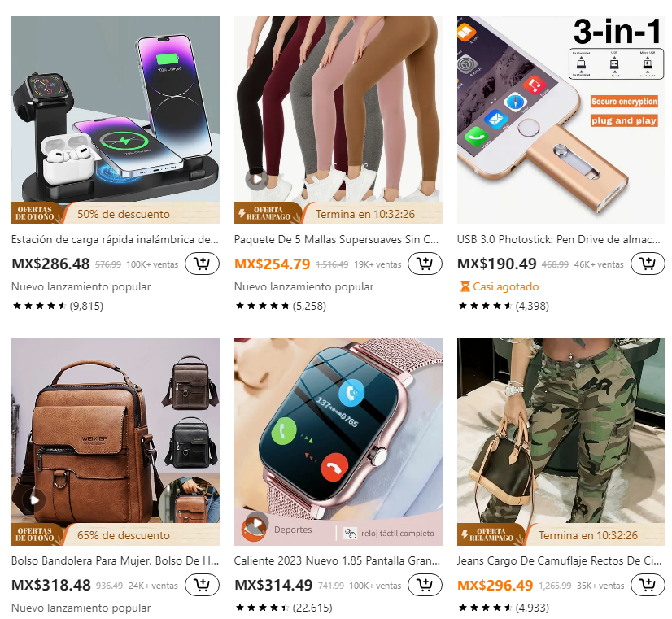Add wireless charging station to cart
Viewport: 672px width, 619px height.
tap(202, 264)
